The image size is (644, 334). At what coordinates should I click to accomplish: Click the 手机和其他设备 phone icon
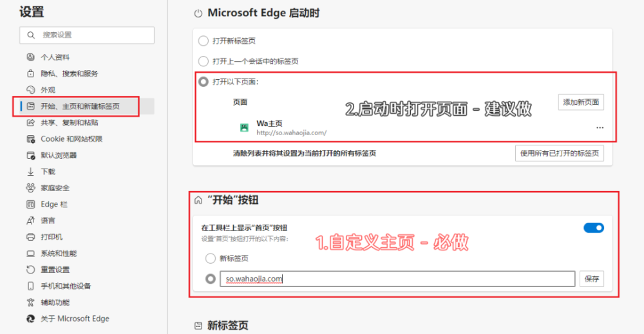(x=30, y=286)
